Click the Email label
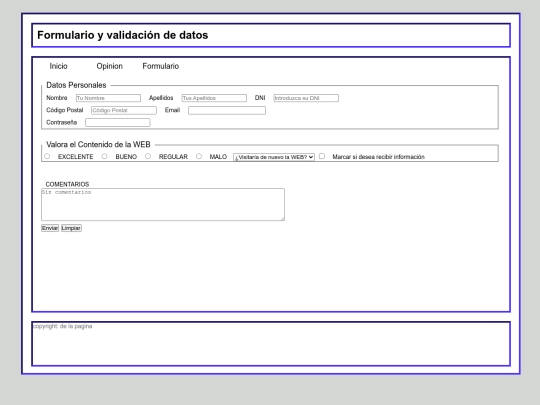This screenshot has width=540, height=405. (x=172, y=110)
